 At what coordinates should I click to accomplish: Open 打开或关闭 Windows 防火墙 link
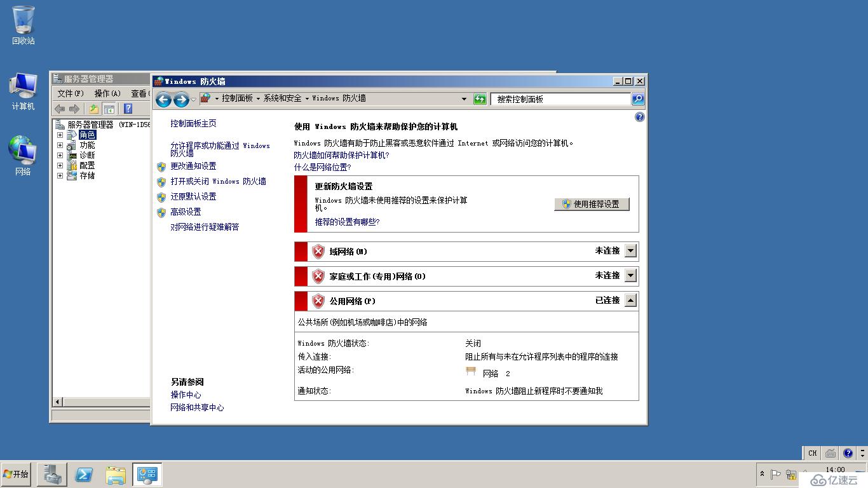point(218,181)
